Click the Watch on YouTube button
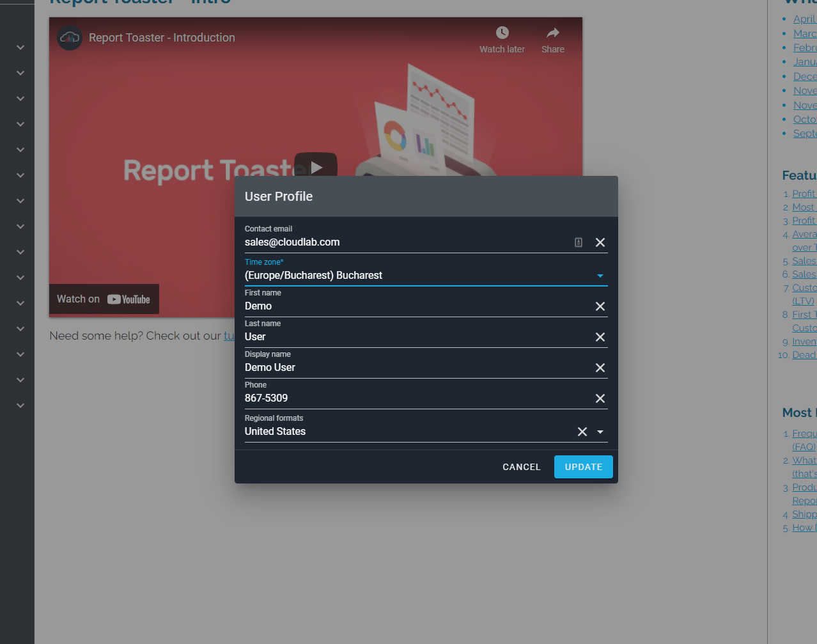 coord(104,299)
